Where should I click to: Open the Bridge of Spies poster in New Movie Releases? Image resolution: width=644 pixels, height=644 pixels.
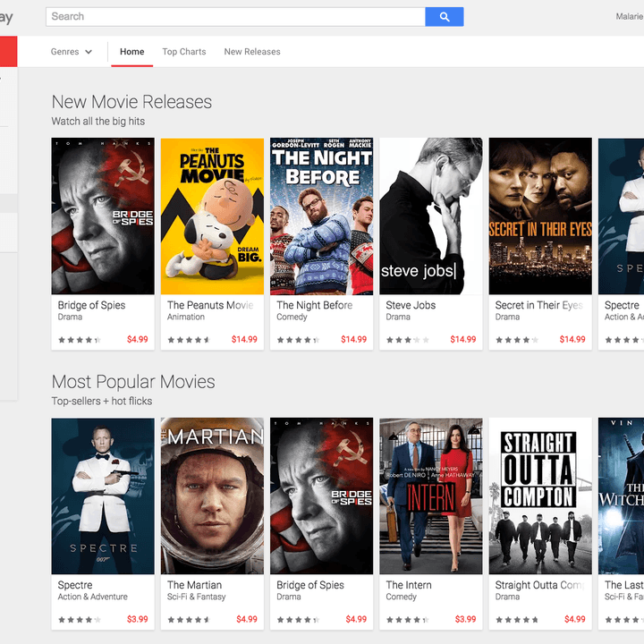[103, 216]
